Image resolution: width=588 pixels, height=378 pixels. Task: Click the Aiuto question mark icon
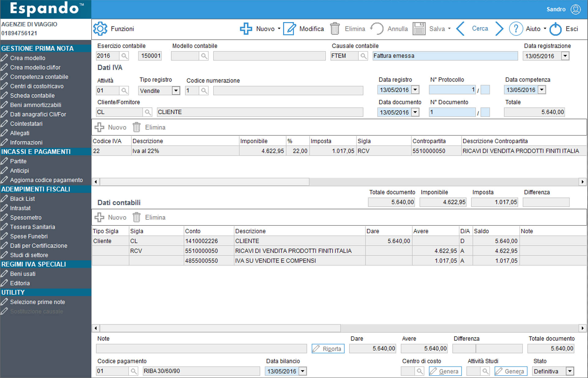[x=516, y=29]
